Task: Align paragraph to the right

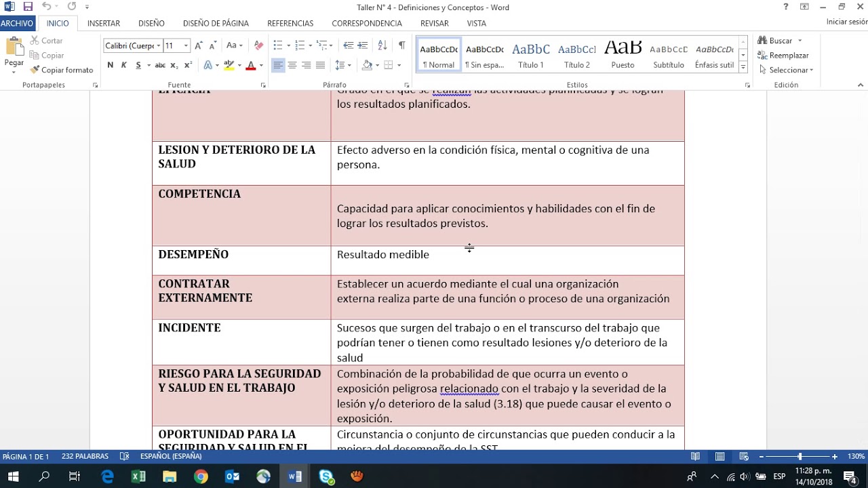Action: (x=307, y=65)
